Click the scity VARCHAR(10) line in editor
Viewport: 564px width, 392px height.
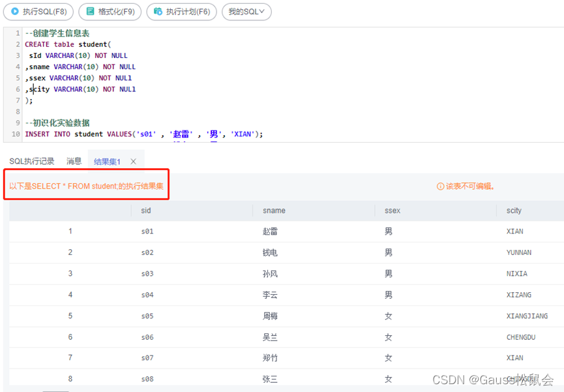(80, 89)
